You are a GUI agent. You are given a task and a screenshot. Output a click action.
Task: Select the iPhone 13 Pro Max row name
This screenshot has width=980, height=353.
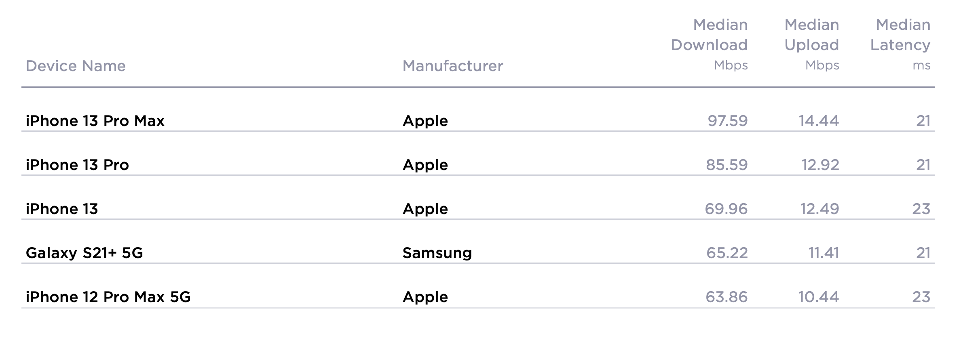[95, 121]
